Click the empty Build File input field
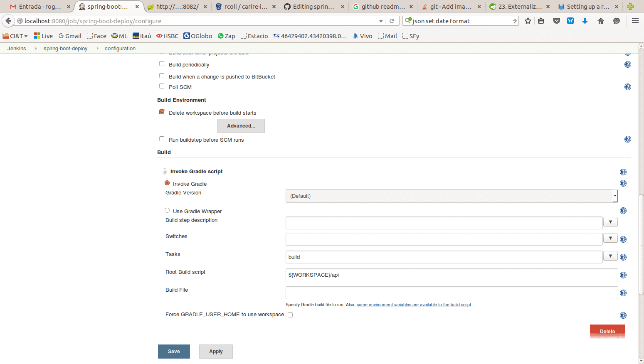This screenshot has height=364, width=644. [x=452, y=293]
